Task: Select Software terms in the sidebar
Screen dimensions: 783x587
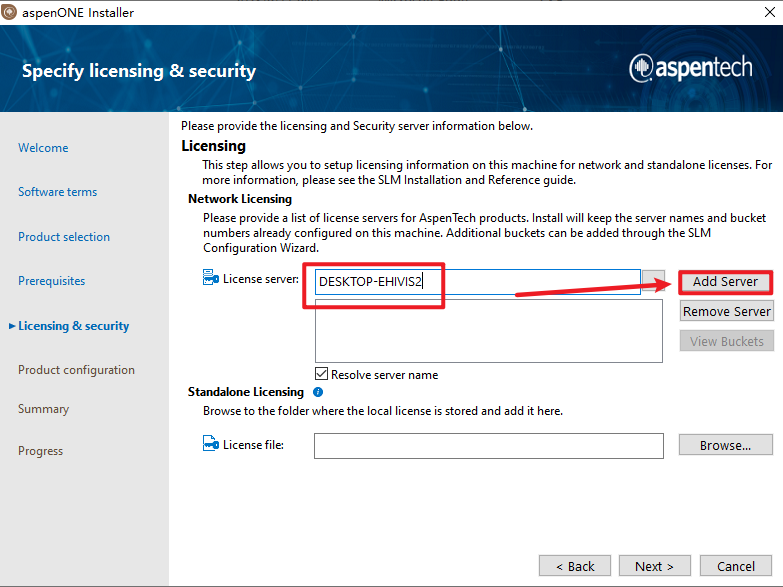Action: point(57,192)
